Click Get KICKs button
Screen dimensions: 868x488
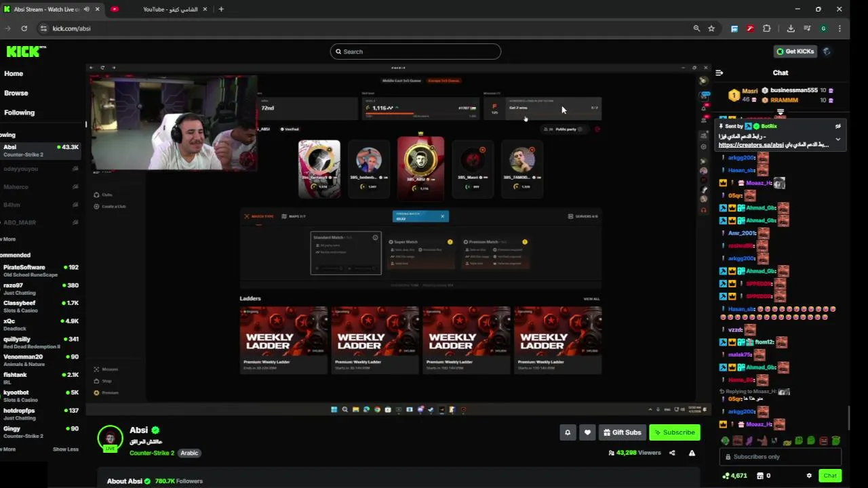[x=795, y=52]
